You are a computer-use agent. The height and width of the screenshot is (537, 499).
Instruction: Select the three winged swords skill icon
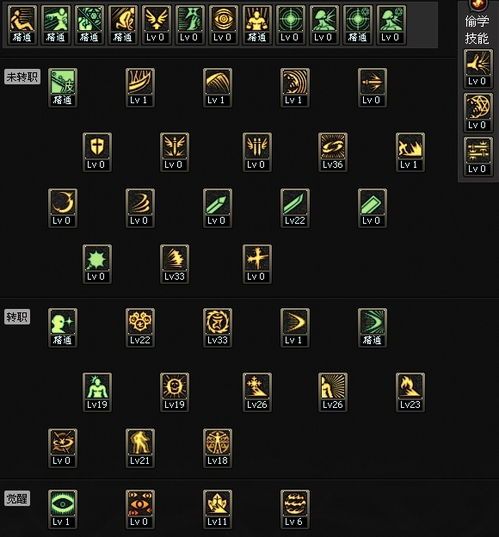pyautogui.click(x=257, y=152)
